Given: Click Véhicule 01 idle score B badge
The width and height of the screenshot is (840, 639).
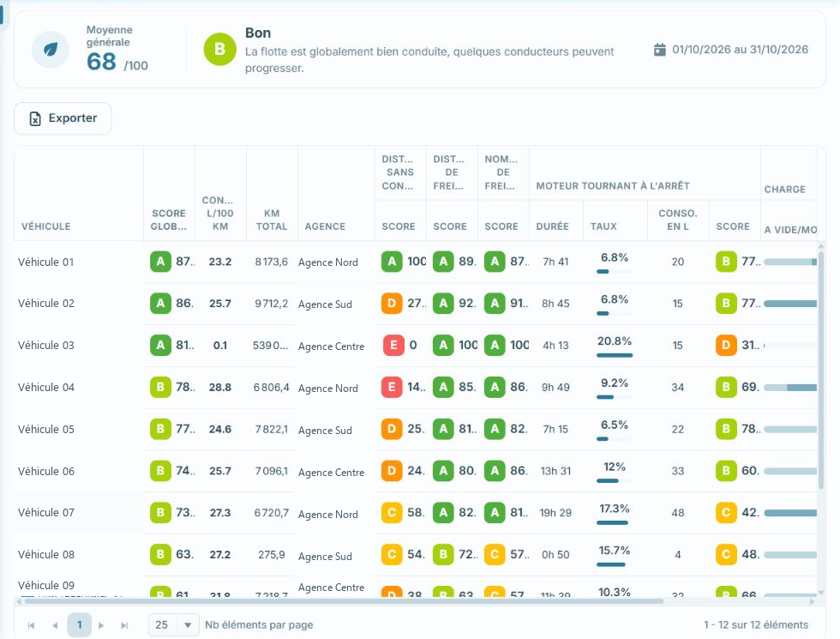Looking at the screenshot, I should click(726, 262).
